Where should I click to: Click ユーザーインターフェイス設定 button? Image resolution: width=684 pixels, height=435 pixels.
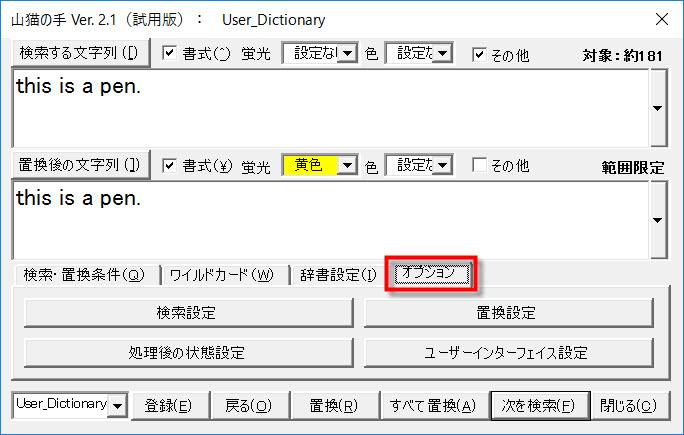click(508, 352)
